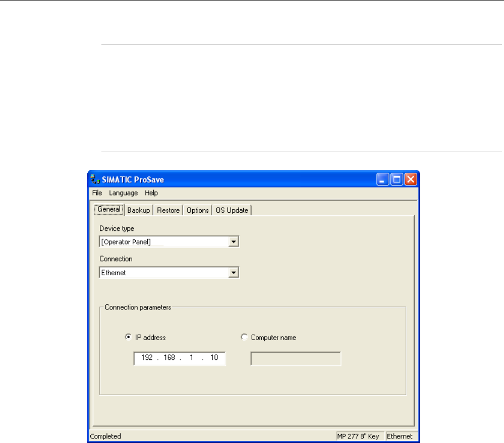Screen dimensions: 504x443
Task: Click the last IP octet showing 10
Action: pos(214,358)
